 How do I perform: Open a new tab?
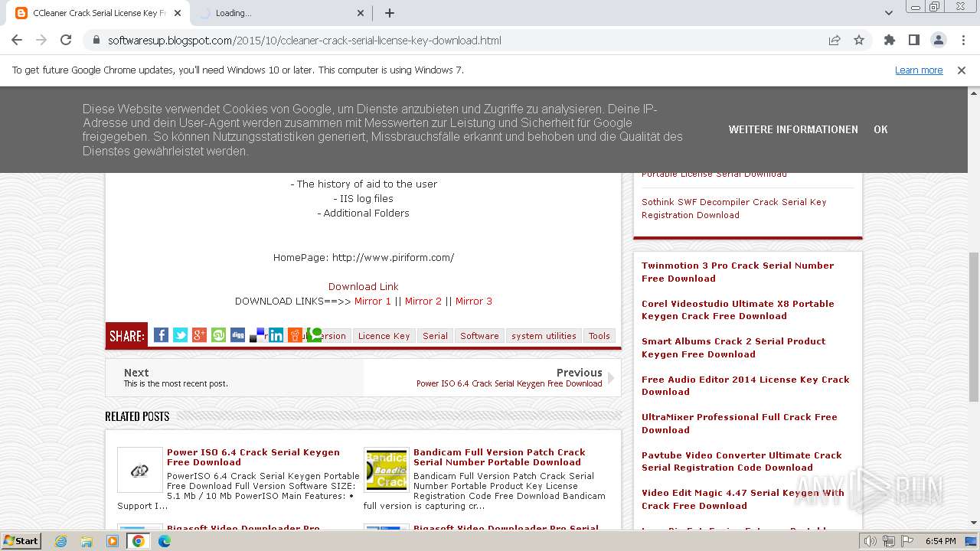point(389,13)
